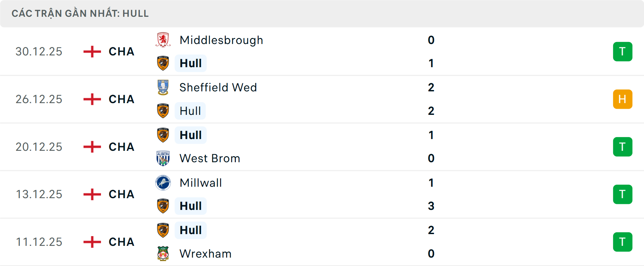Click the green T badge for Millwall match
Viewport: 644px width, 266px height.
pos(623,194)
